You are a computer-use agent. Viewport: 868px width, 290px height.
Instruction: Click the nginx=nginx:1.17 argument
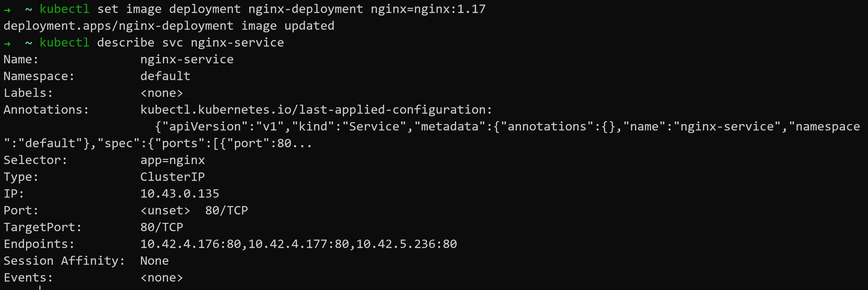(x=428, y=9)
